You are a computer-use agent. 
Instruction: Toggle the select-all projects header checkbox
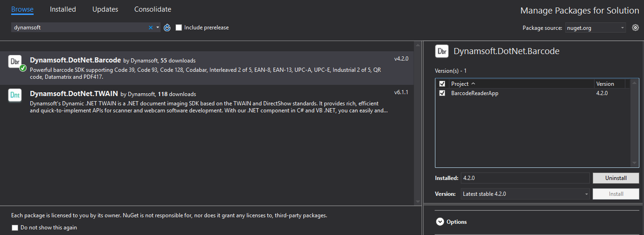(x=442, y=84)
